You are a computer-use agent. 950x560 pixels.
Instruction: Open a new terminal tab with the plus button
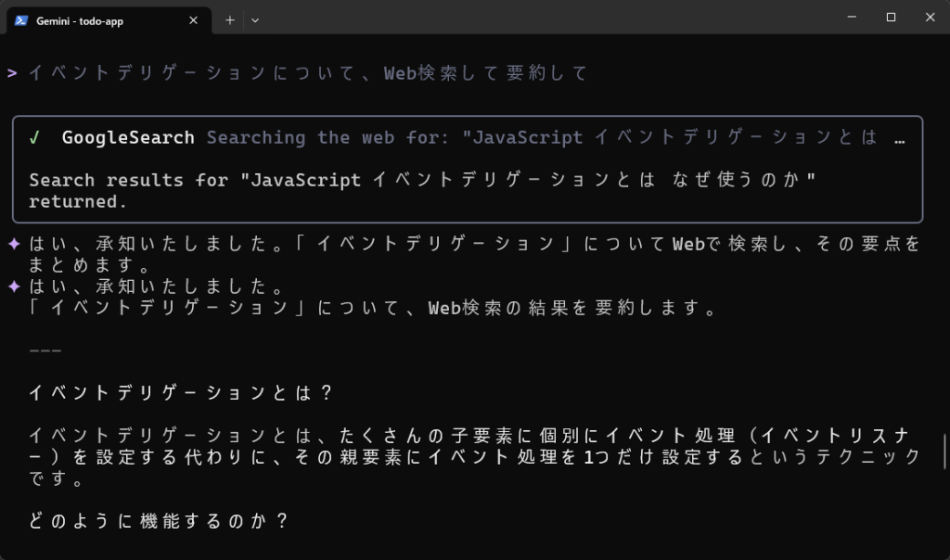tap(229, 19)
